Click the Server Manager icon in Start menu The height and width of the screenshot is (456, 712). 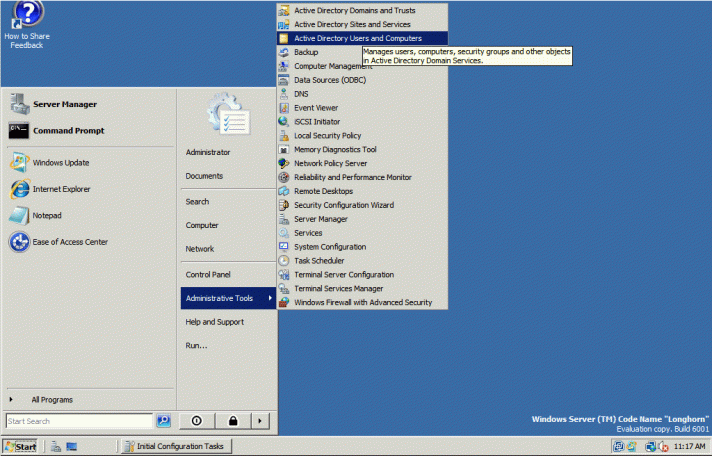(x=18, y=103)
